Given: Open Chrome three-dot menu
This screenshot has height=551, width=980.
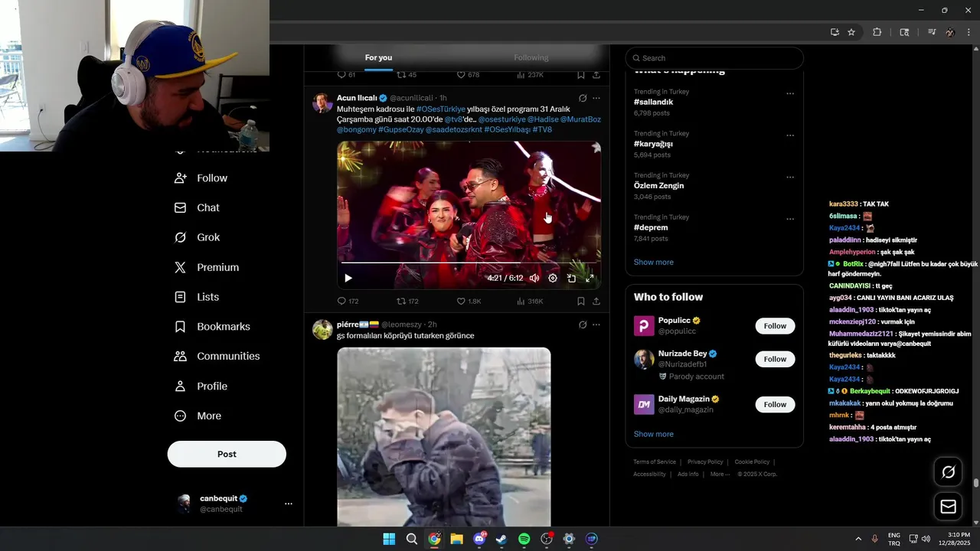Looking at the screenshot, I should pyautogui.click(x=969, y=32).
